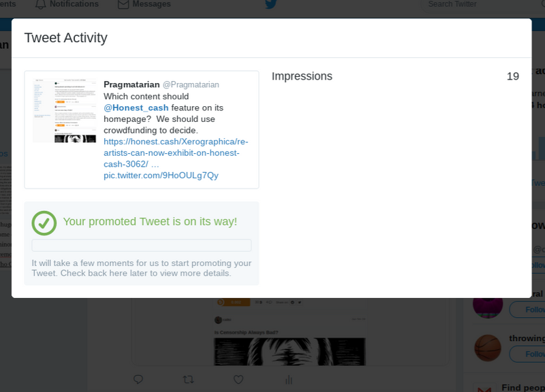Click the Notifications bell icon
Image resolution: width=545 pixels, height=392 pixels.
tap(41, 4)
